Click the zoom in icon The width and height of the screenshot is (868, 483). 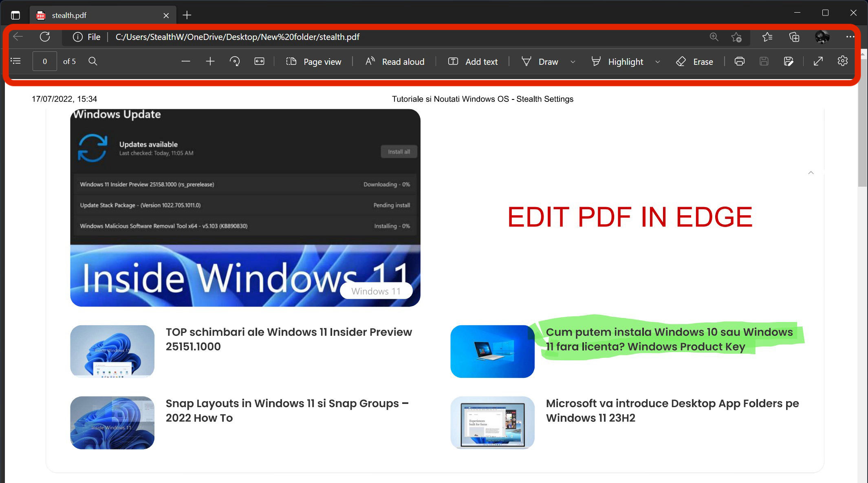(x=210, y=61)
